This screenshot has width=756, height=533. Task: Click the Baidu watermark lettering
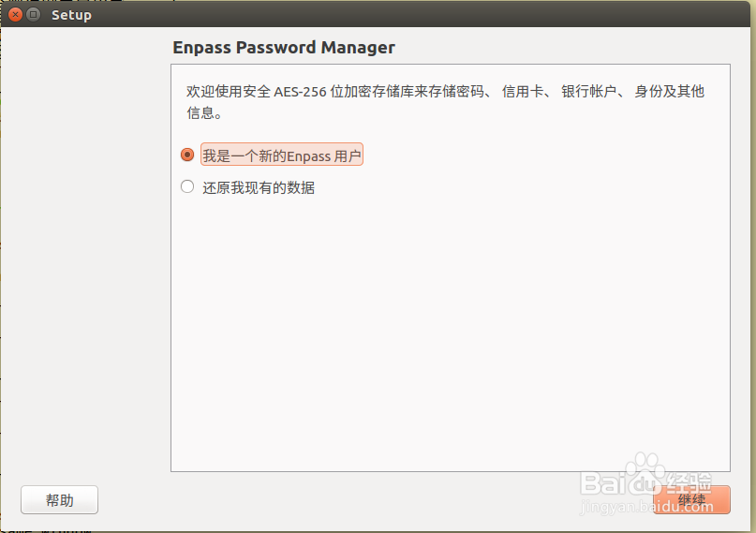pyautogui.click(x=607, y=481)
